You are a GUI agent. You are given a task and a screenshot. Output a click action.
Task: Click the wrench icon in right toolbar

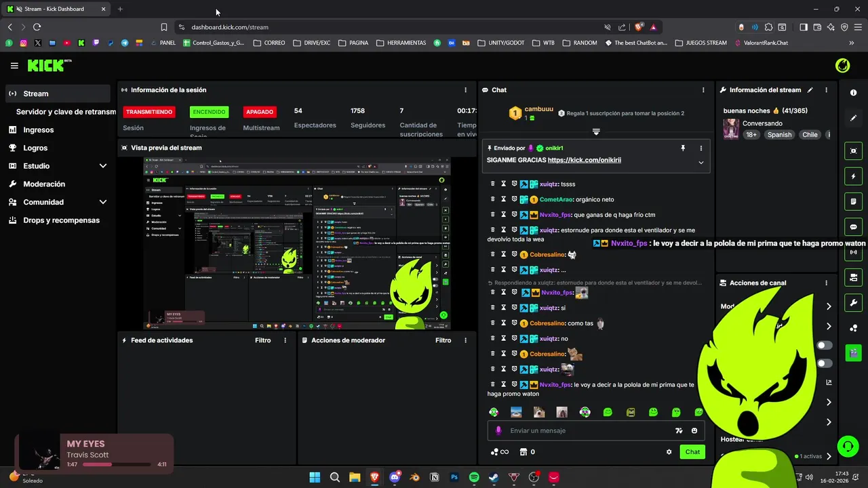tap(854, 302)
